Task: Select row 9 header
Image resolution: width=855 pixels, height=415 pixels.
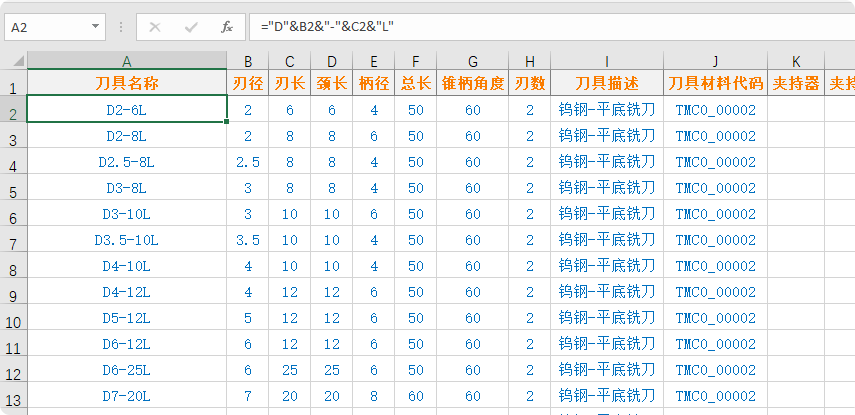Action: point(14,291)
